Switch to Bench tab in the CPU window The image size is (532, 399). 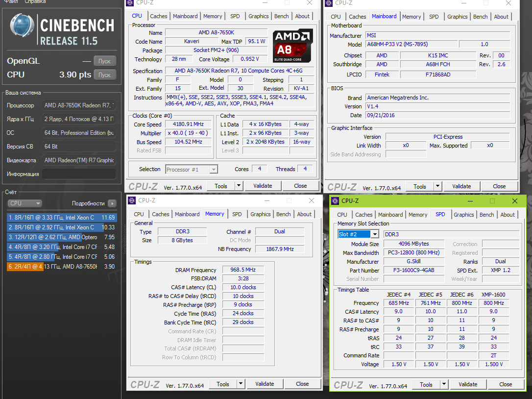pyautogui.click(x=282, y=16)
